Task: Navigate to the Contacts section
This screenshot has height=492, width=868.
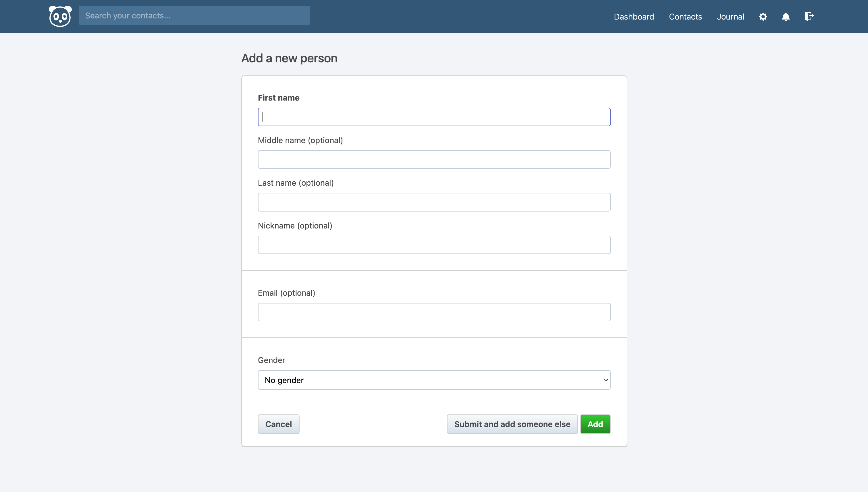Action: (686, 16)
